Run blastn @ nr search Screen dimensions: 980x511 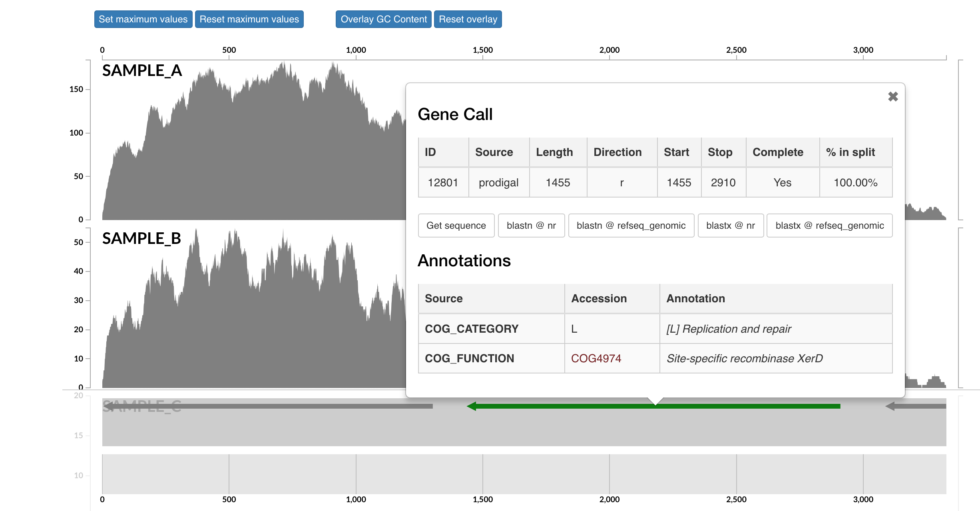531,226
